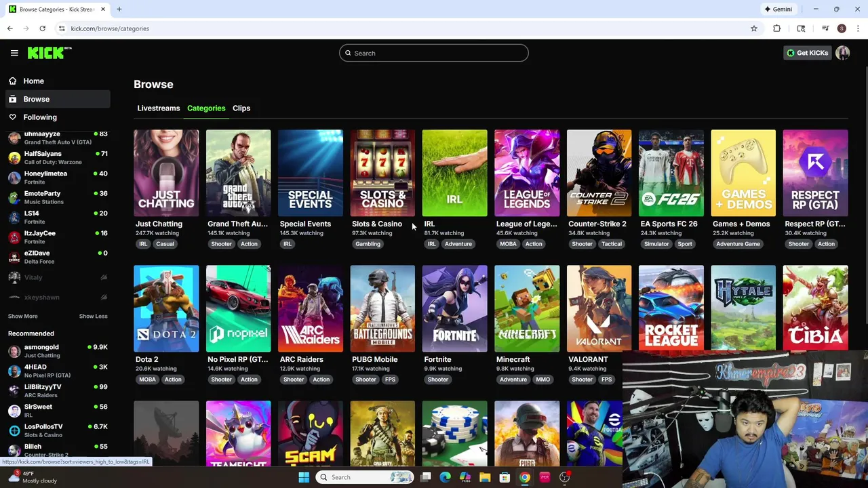Click Gambling tag under Slots & Casino
This screenshot has height=488, width=868.
tap(368, 244)
